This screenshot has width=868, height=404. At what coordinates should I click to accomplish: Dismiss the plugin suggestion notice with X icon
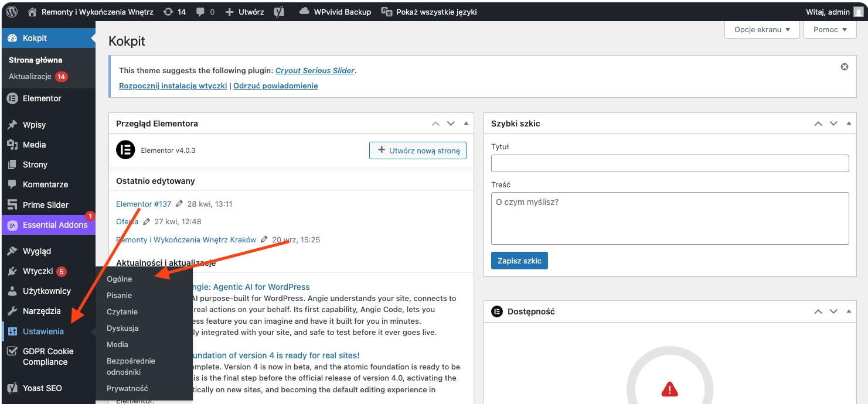click(845, 67)
